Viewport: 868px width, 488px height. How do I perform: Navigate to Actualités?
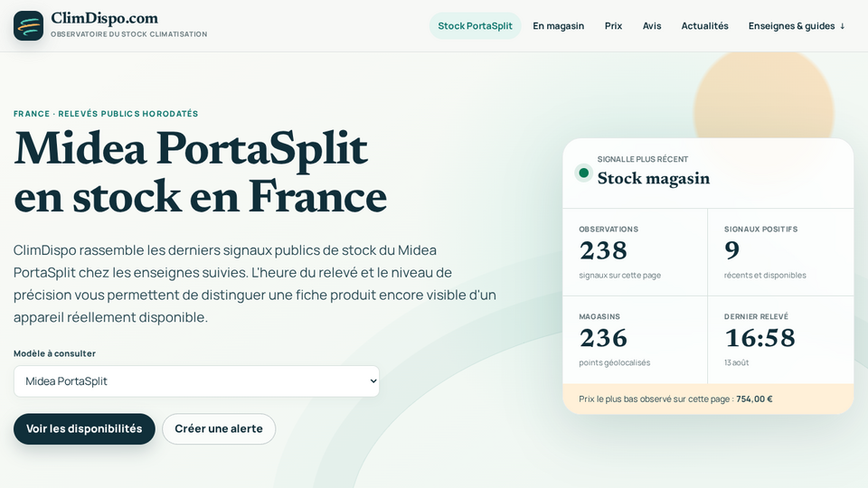pyautogui.click(x=704, y=26)
